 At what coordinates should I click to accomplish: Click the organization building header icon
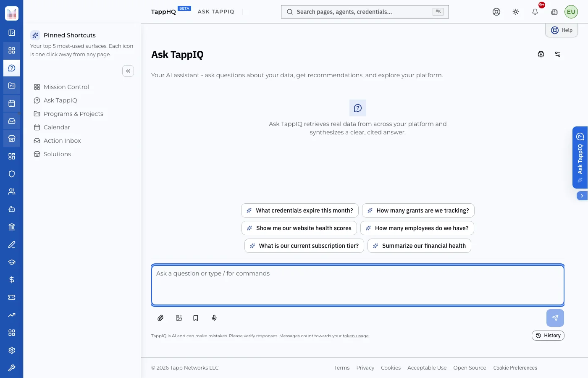pyautogui.click(x=554, y=12)
